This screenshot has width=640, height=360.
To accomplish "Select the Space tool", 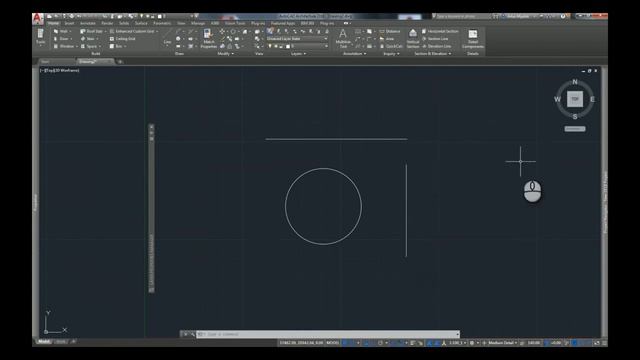I will (x=89, y=46).
